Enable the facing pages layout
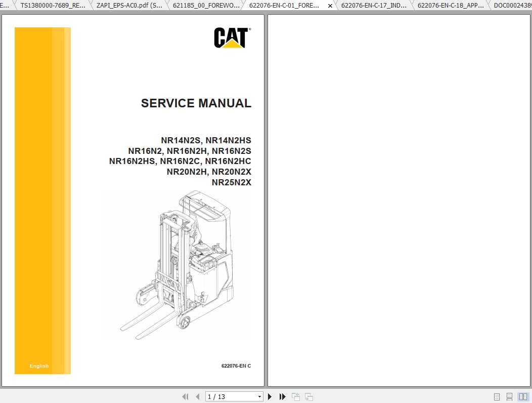 pyautogui.click(x=521, y=396)
